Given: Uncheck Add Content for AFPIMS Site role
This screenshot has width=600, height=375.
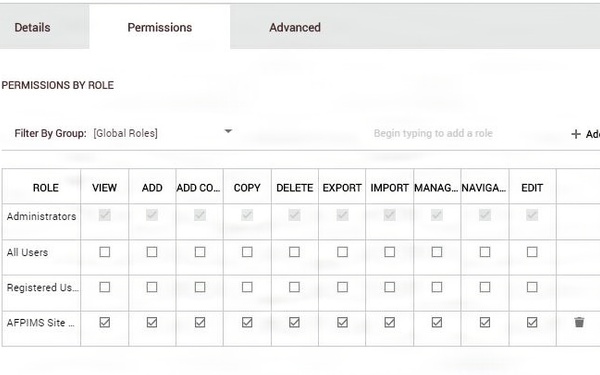Looking at the screenshot, I should click(200, 322).
